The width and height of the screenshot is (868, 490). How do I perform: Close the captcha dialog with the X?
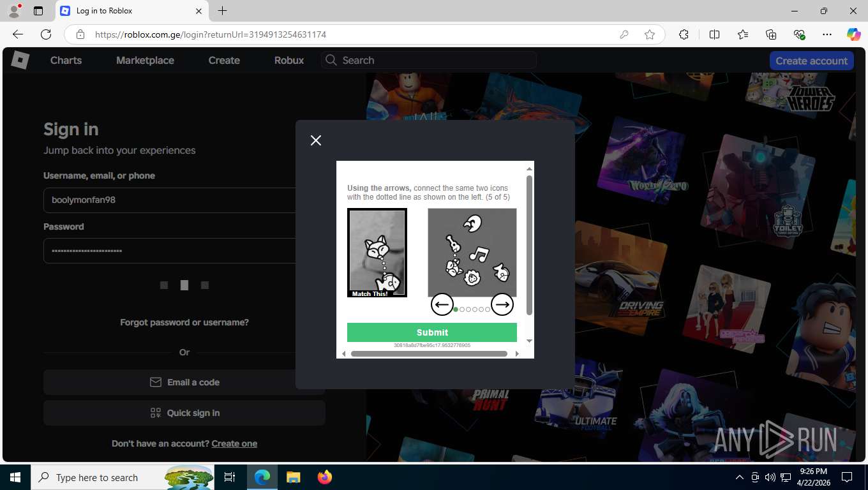point(316,140)
